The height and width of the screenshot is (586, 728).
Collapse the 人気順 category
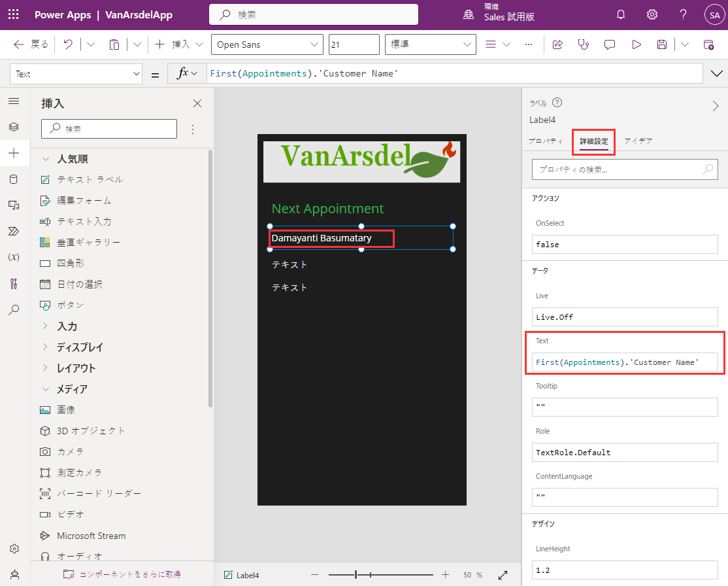click(x=46, y=159)
